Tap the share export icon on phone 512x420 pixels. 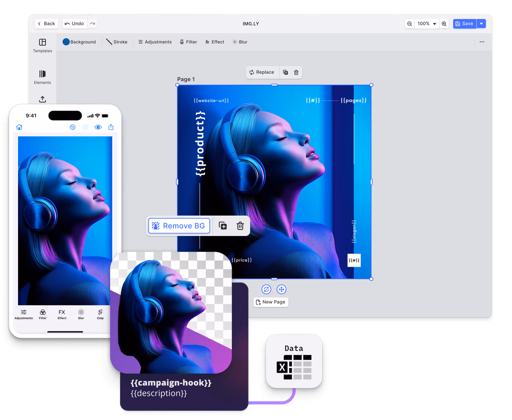click(x=111, y=127)
